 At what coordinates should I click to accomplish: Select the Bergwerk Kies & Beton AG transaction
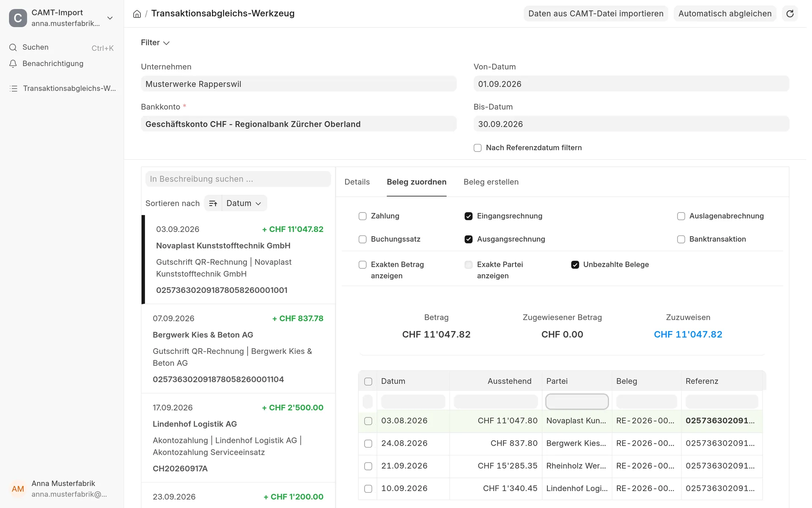pyautogui.click(x=238, y=349)
